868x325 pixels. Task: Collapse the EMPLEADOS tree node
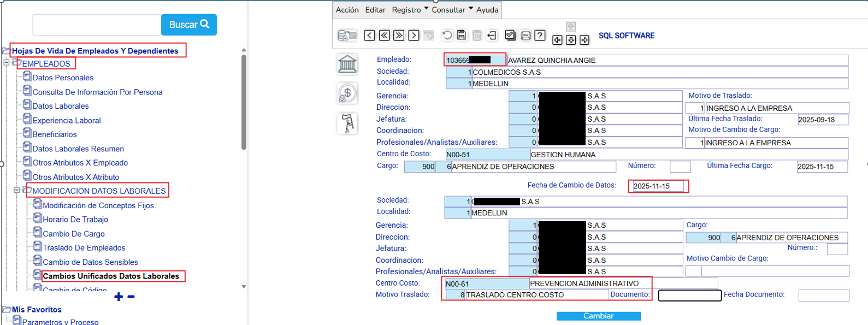[x=7, y=63]
